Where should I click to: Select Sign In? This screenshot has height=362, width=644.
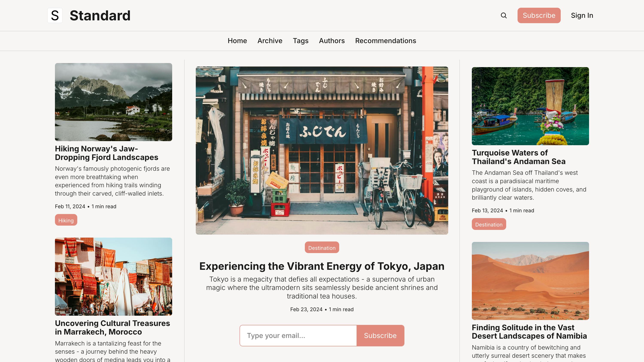582,15
